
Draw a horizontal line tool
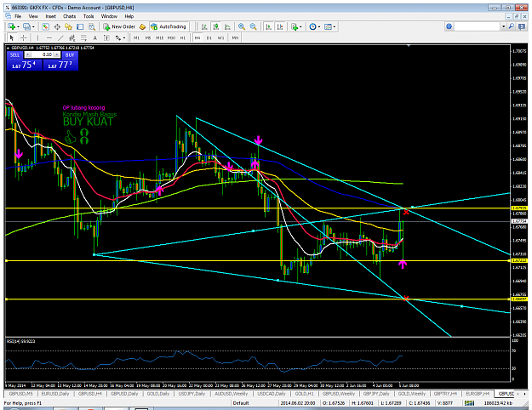coord(49,37)
